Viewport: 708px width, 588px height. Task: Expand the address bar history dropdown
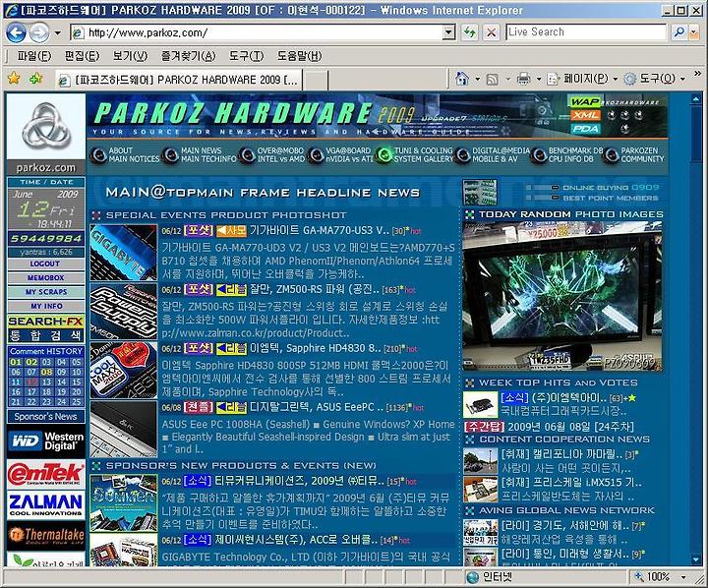[x=448, y=32]
